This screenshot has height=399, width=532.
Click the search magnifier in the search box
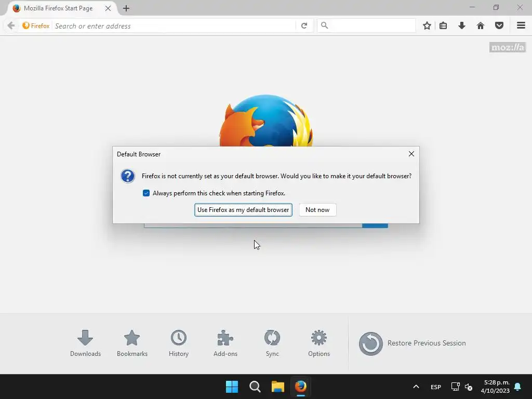325,25
